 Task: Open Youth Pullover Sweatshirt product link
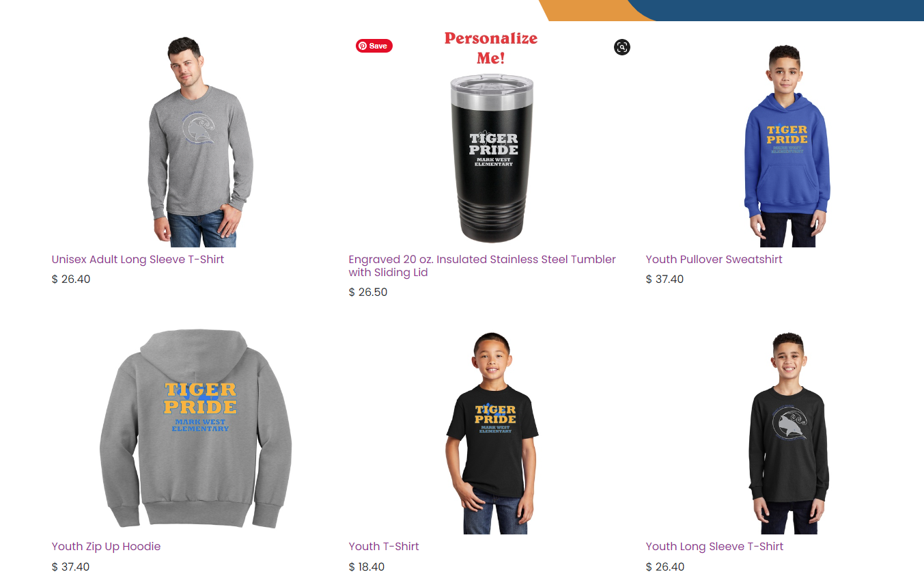[714, 260]
